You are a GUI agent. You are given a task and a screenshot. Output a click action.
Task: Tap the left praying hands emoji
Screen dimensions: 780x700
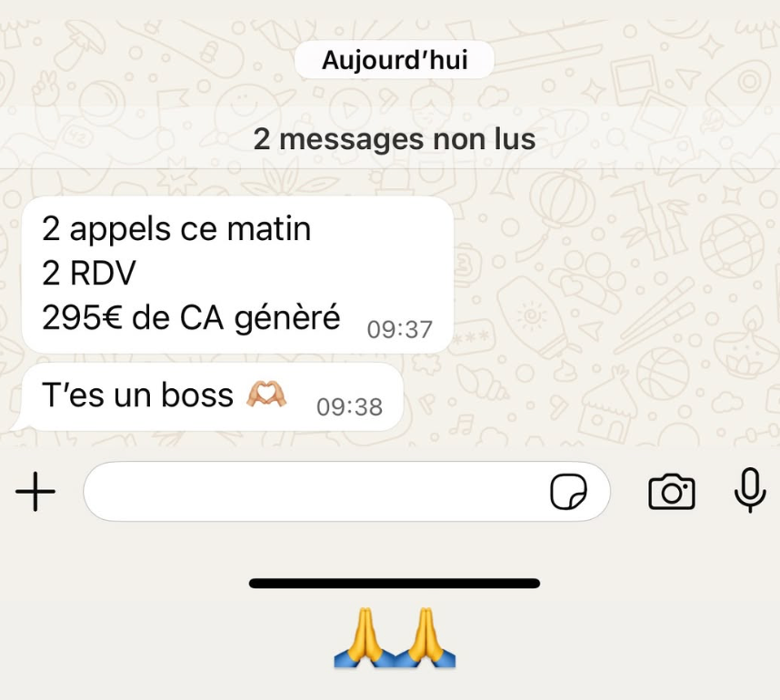[365, 637]
